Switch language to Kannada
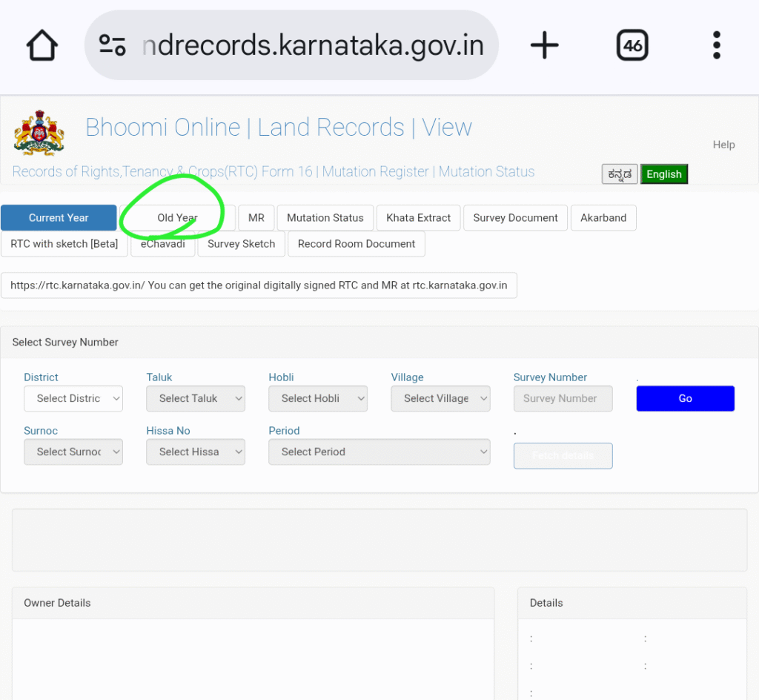 [619, 174]
